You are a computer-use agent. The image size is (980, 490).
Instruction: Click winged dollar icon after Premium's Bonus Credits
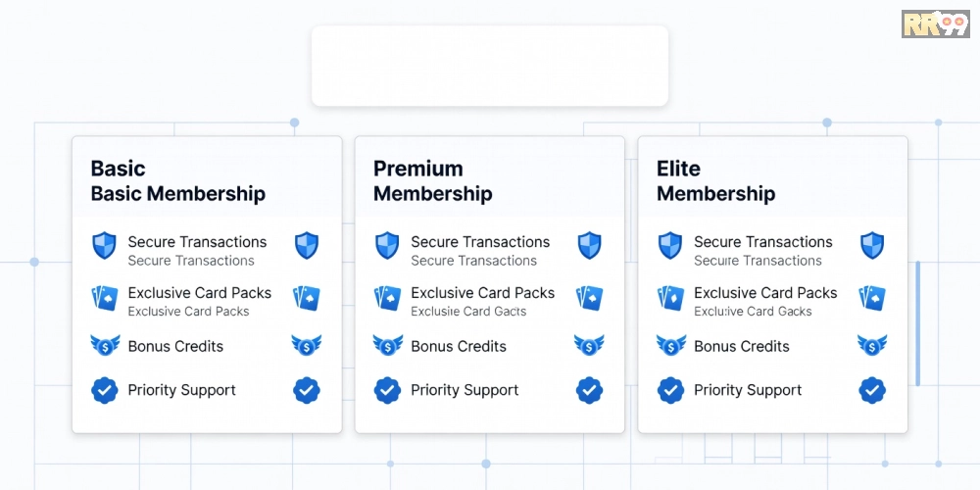pos(589,345)
